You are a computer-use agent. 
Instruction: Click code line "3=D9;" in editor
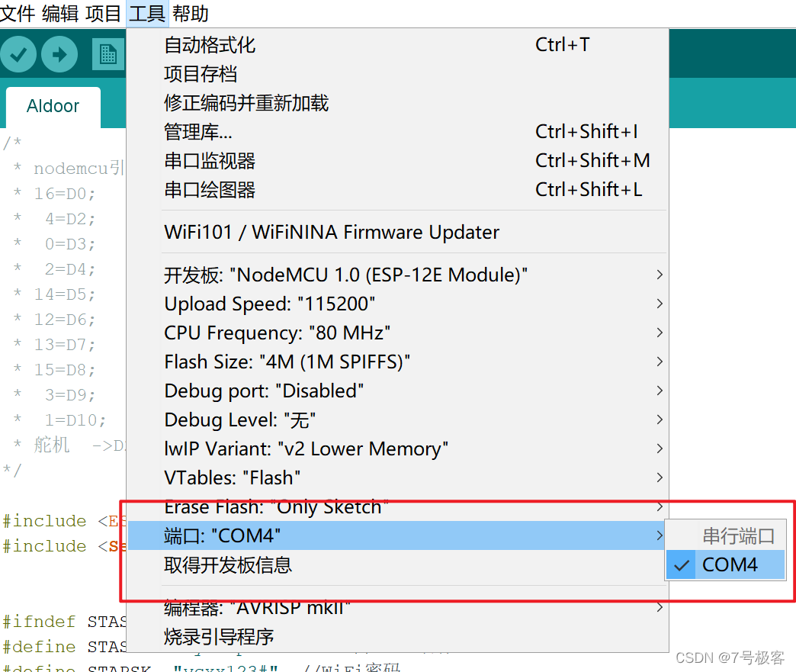tap(70, 394)
